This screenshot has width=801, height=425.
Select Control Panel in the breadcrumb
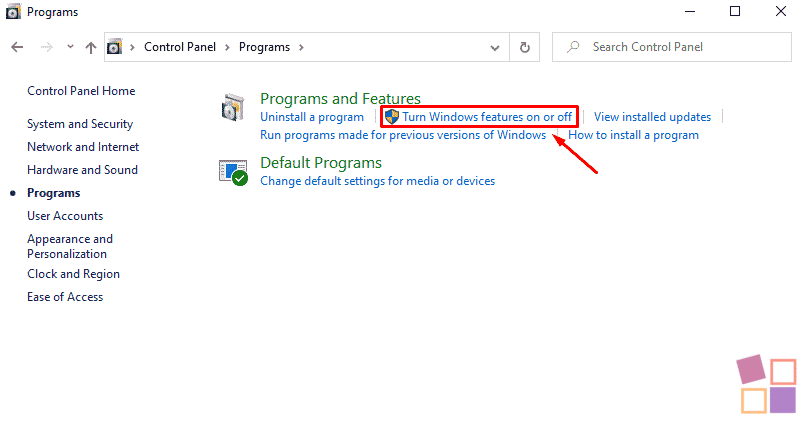pos(180,47)
